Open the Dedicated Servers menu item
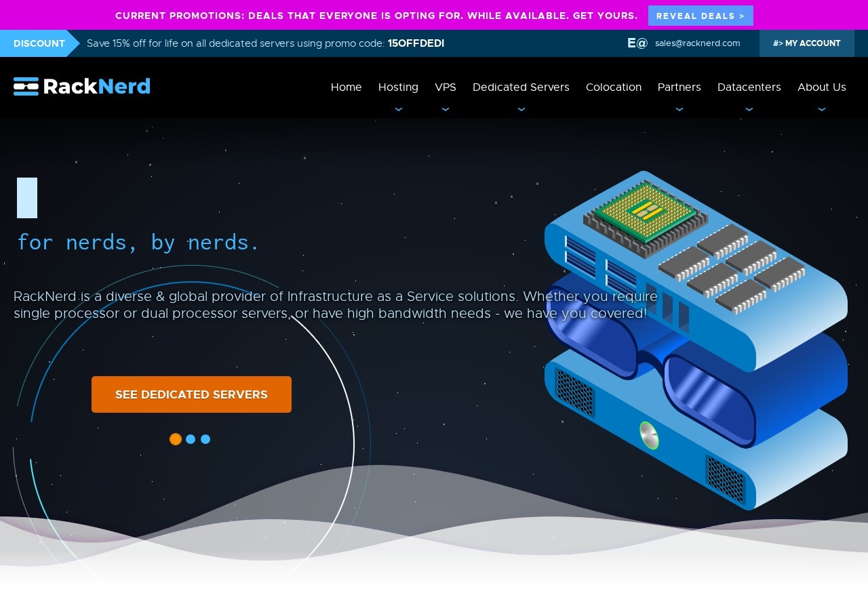This screenshot has height=610, width=868. [x=521, y=87]
